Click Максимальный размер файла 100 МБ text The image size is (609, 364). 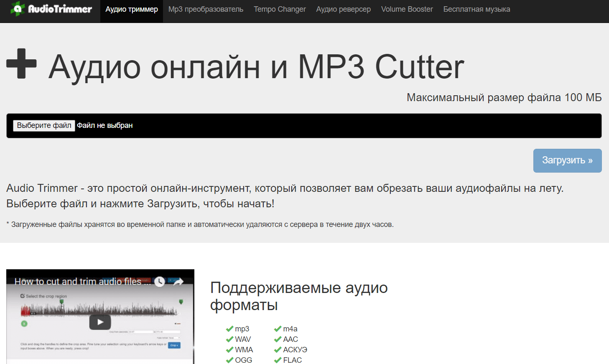click(504, 98)
